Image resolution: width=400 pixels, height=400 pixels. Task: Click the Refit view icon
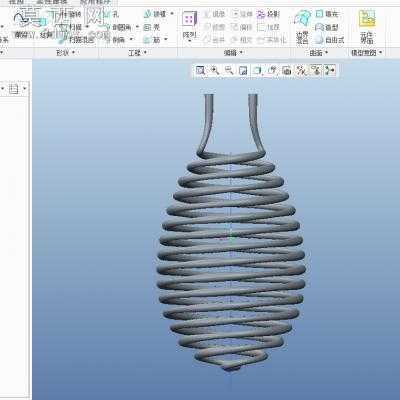click(200, 70)
